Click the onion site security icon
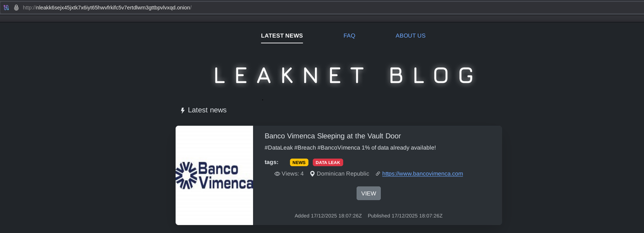Screen dimensions: 644x233 (x=16, y=8)
